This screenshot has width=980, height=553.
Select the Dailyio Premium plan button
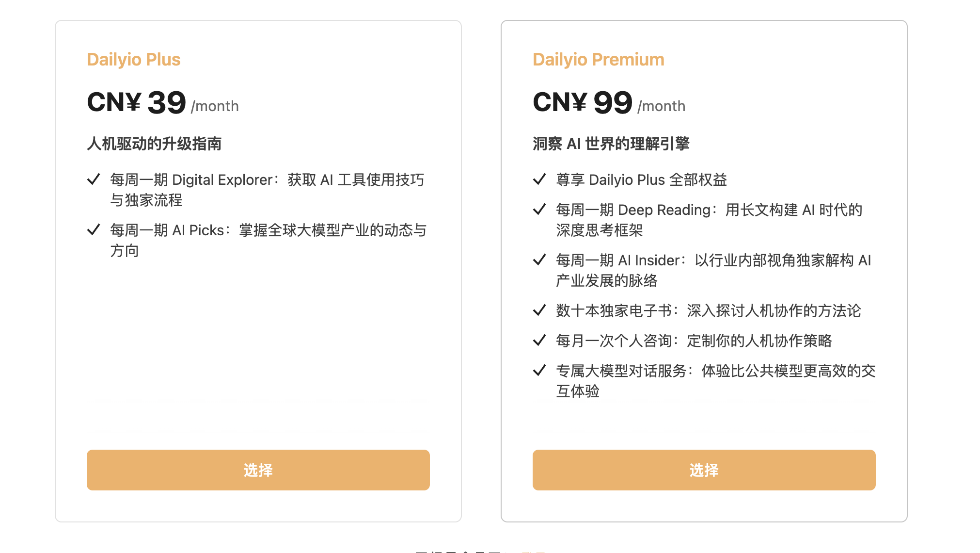[x=704, y=470]
